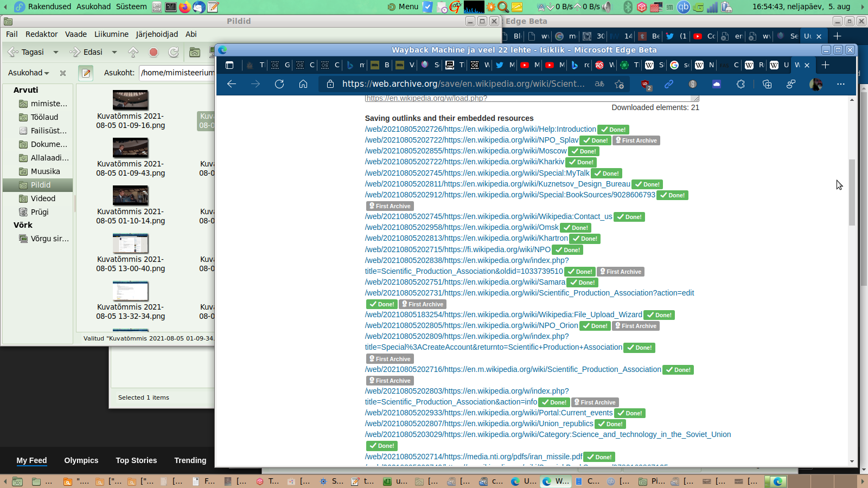The width and height of the screenshot is (868, 488).
Task: Open a new tab in the Wayback Machine window
Action: 825,65
